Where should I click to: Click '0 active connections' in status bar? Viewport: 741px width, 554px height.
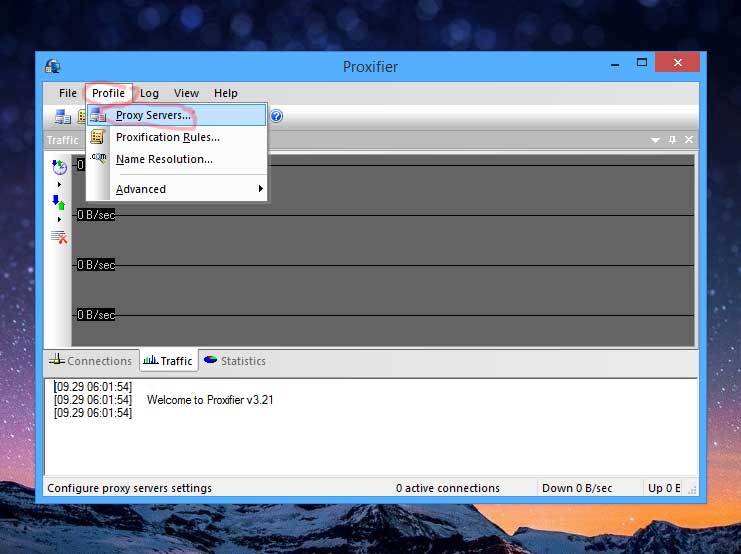pyautogui.click(x=448, y=488)
